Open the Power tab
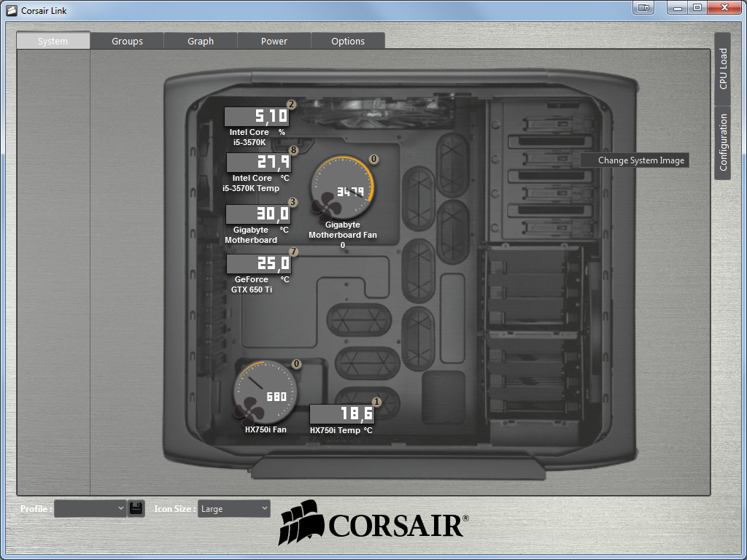 274,41
